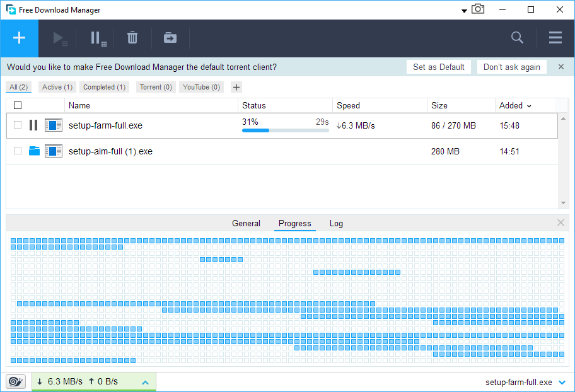Image resolution: width=575 pixels, height=392 pixels.
Task: Collapse details using the bottom-right chevron
Action: [562, 383]
